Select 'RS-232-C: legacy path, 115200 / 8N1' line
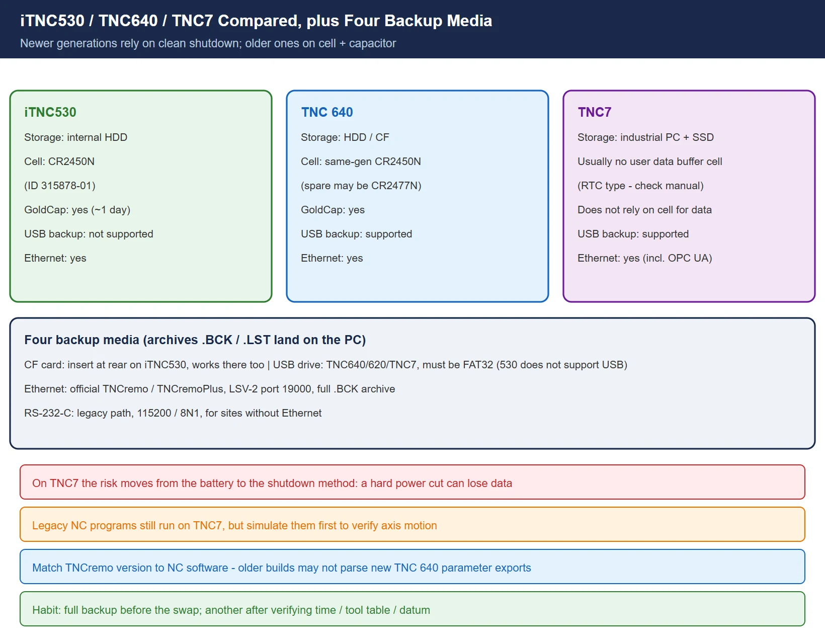825x644 pixels. pos(173,413)
